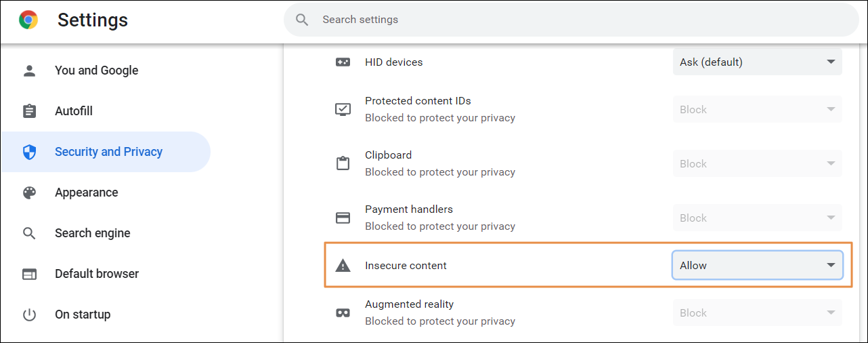Click the Payment handlers card icon
The width and height of the screenshot is (868, 343).
[343, 218]
